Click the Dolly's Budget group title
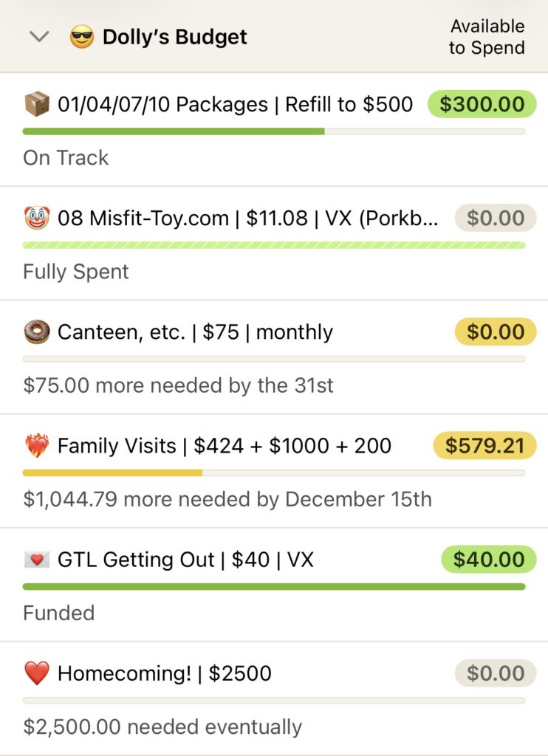This screenshot has width=548, height=756. click(174, 36)
